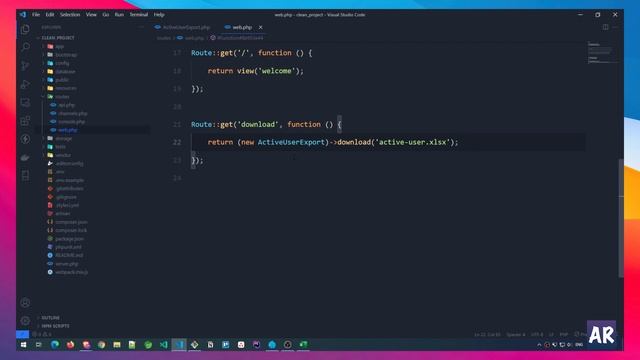Image resolution: width=640 pixels, height=360 pixels.
Task: Expand the bootstrap folder
Action: click(x=66, y=55)
